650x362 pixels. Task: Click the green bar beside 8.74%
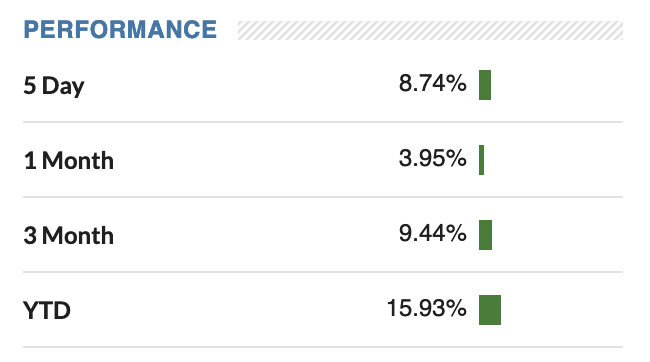pos(485,85)
